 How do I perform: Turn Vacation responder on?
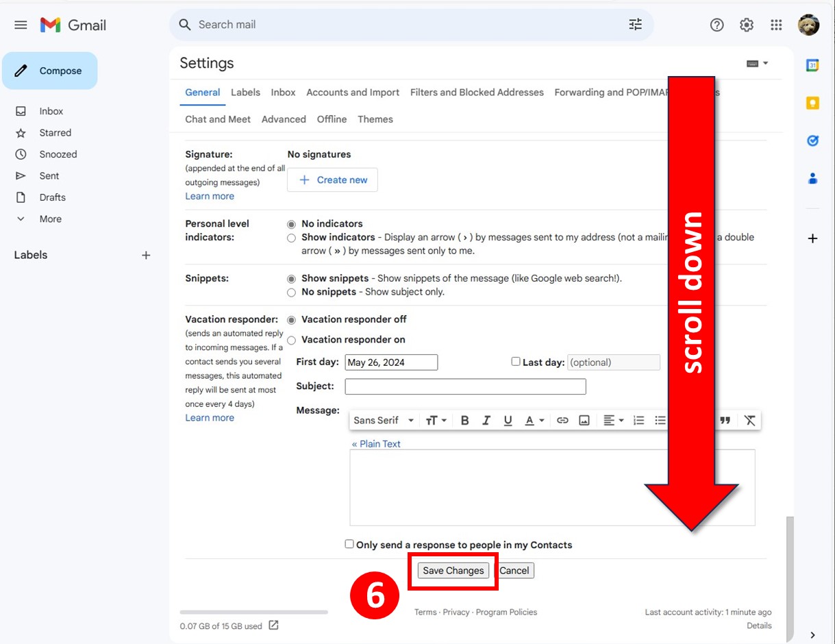click(292, 340)
